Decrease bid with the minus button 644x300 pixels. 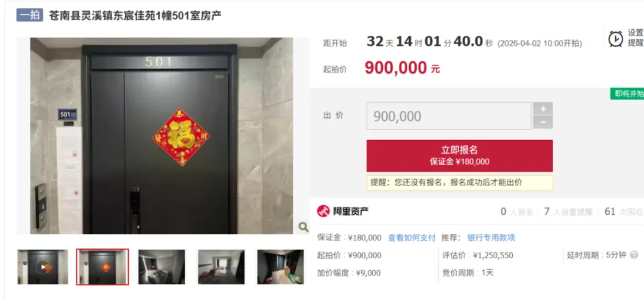coord(543,122)
